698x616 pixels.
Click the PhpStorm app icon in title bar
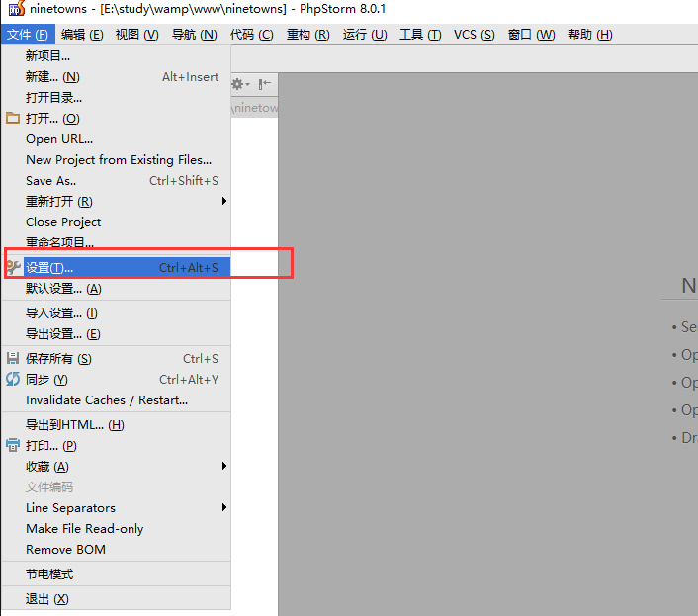(17, 8)
